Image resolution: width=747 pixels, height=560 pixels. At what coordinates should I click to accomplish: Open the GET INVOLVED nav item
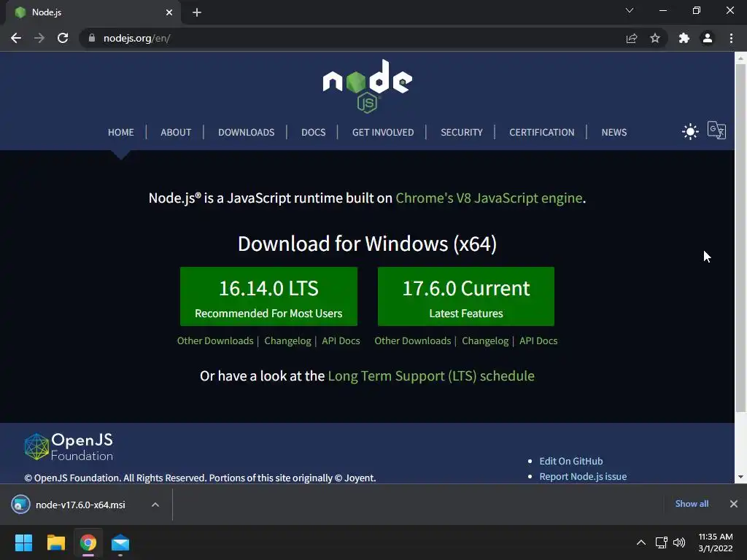pos(383,133)
